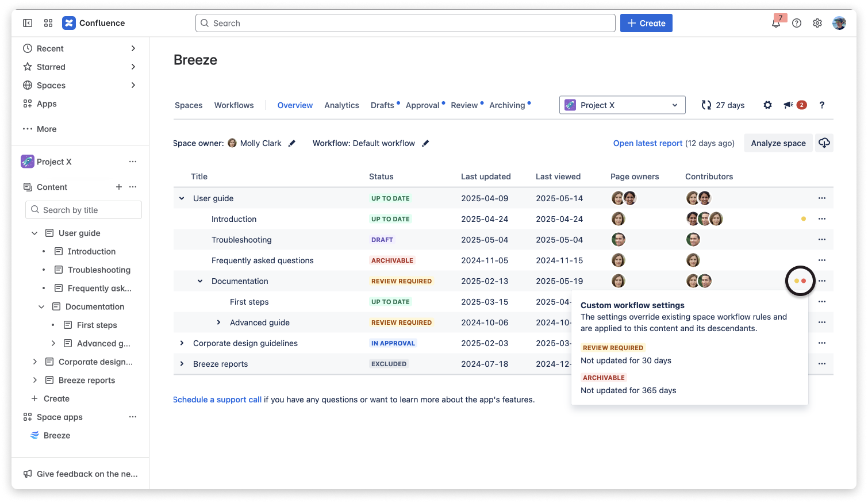Image resolution: width=868 pixels, height=503 pixels.
Task: Collapse User guide in sidebar tree
Action: (34, 233)
